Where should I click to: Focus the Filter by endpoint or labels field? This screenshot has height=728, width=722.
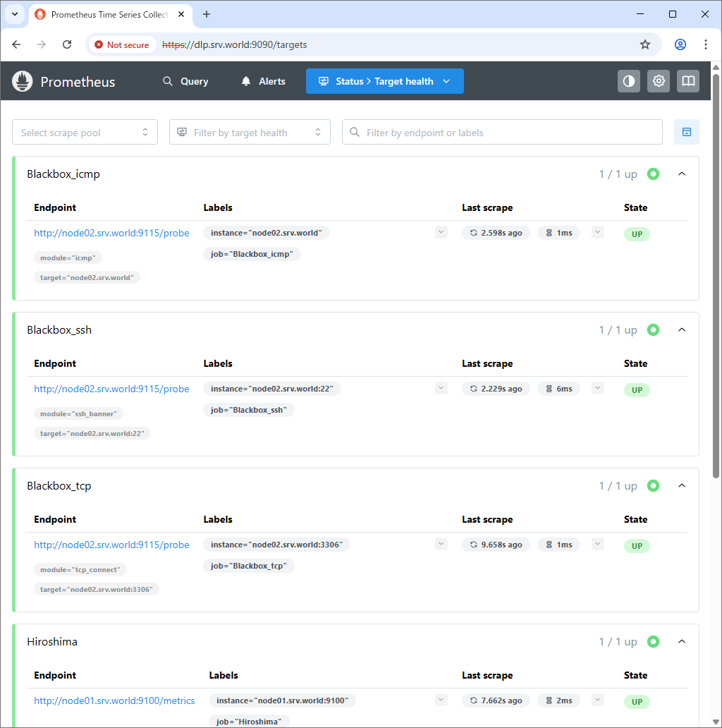[502, 133]
